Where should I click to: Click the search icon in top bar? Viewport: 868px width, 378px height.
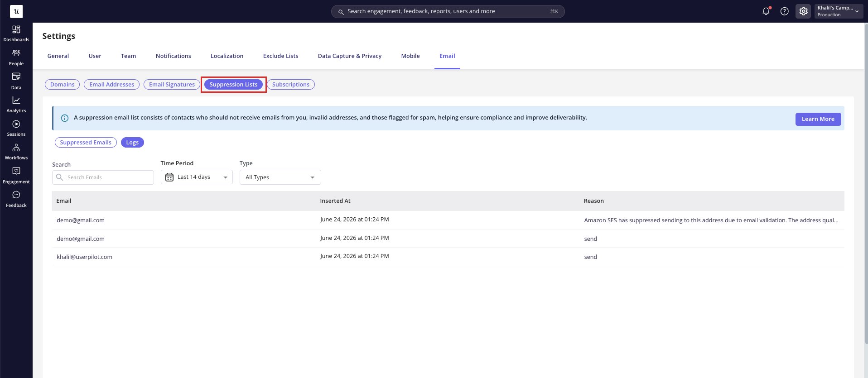click(x=341, y=12)
